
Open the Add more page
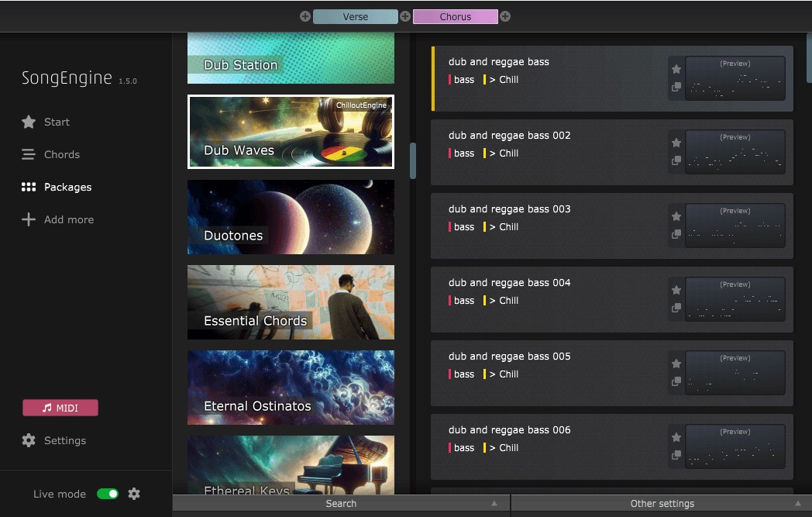point(57,219)
